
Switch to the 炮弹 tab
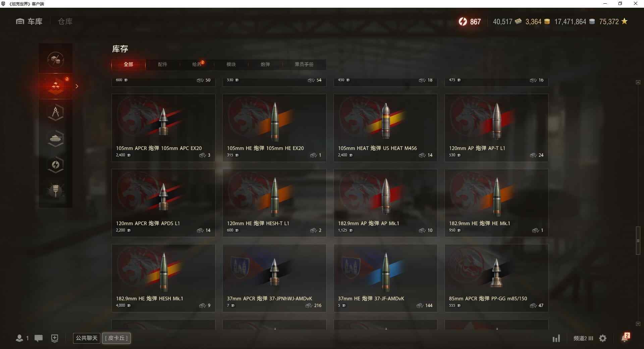tap(265, 64)
